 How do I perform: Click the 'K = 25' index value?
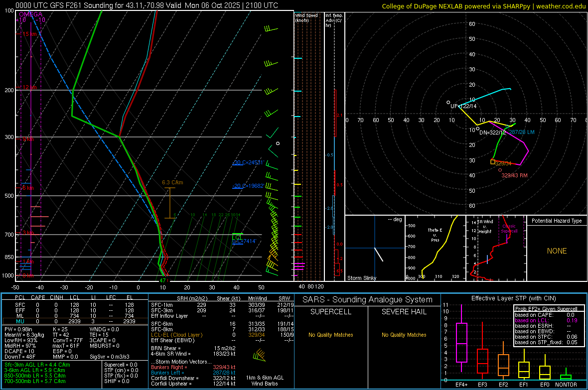pyautogui.click(x=60, y=329)
